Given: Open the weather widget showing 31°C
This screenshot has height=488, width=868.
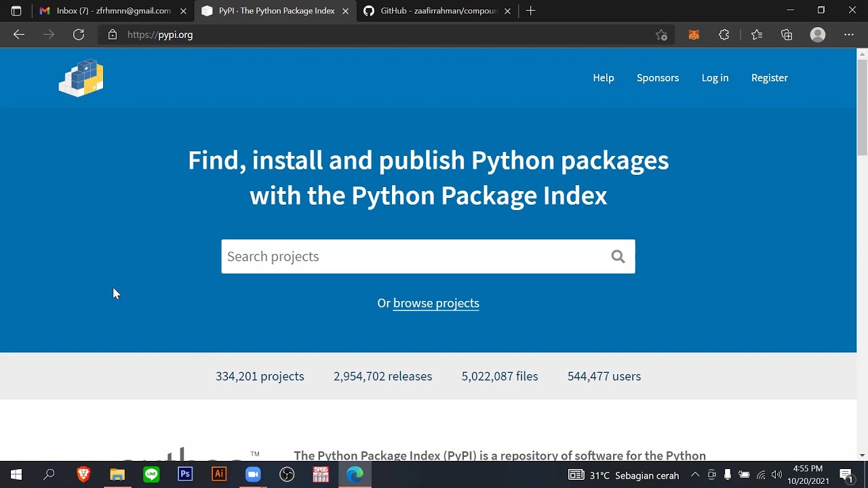Looking at the screenshot, I should 624,475.
